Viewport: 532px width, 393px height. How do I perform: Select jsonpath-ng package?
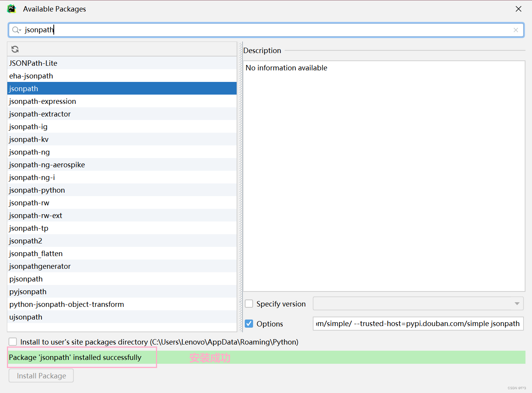pyautogui.click(x=122, y=152)
